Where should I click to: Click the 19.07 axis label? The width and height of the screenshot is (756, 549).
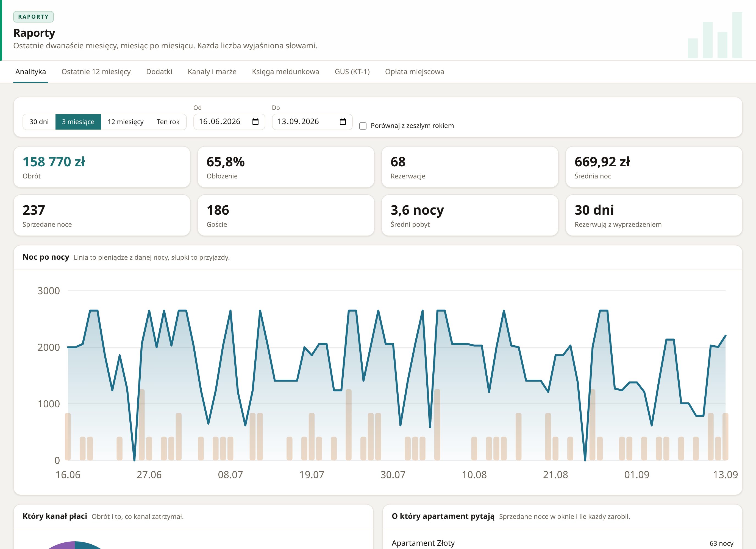[x=312, y=475]
